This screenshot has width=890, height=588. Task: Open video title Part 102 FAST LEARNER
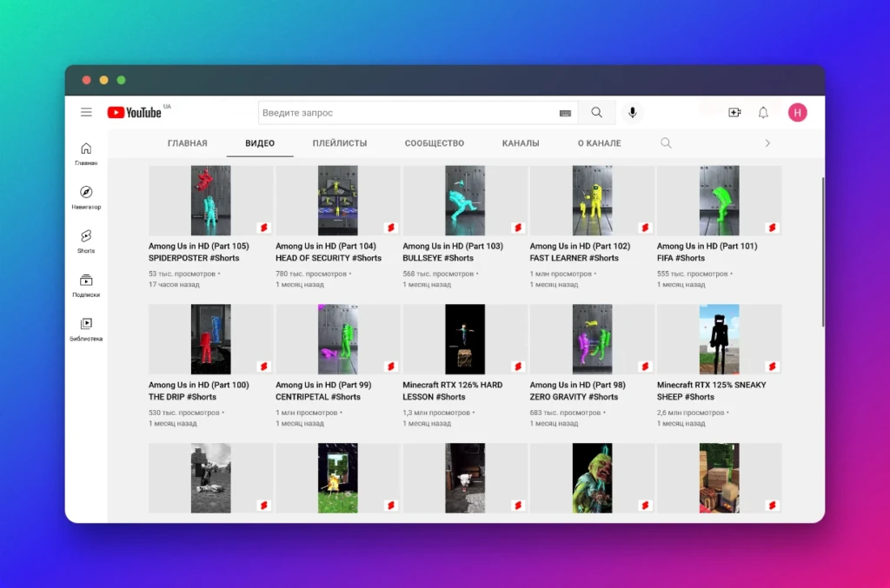click(x=580, y=252)
